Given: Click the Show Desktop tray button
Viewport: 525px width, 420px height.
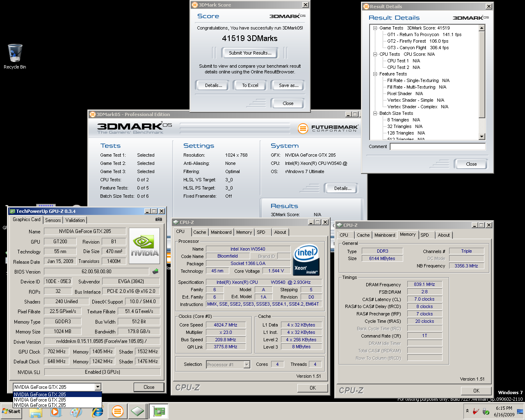Looking at the screenshot, I should point(520,411).
